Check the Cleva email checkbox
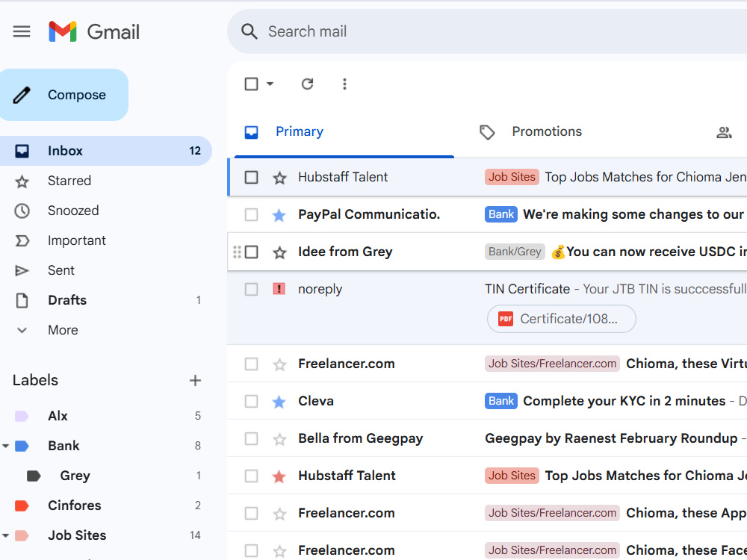 point(251,402)
